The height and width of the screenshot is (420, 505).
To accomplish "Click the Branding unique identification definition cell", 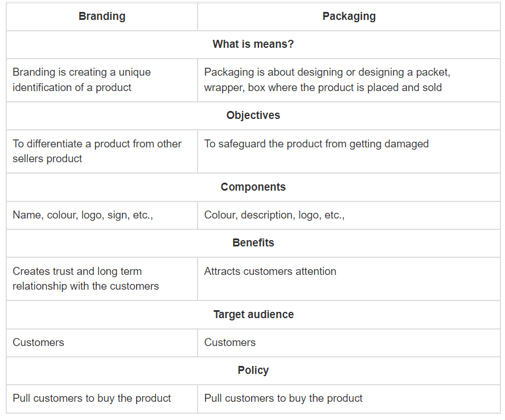I will (82, 80).
